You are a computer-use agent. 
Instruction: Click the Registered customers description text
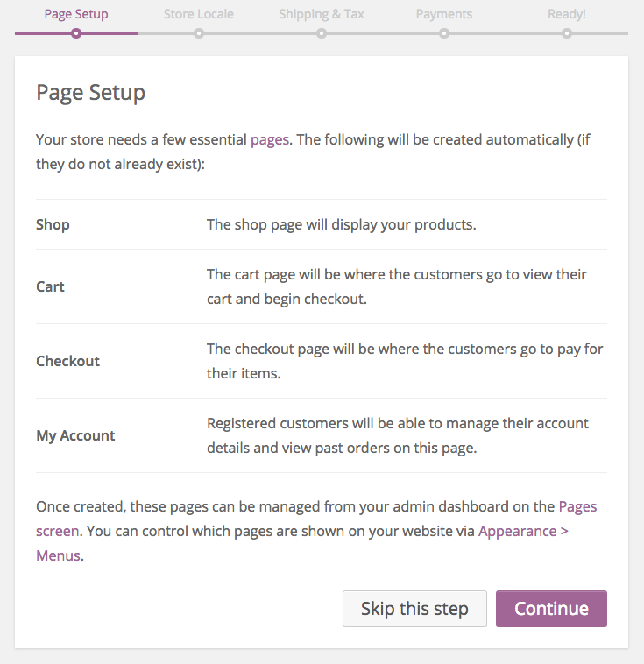click(x=398, y=435)
